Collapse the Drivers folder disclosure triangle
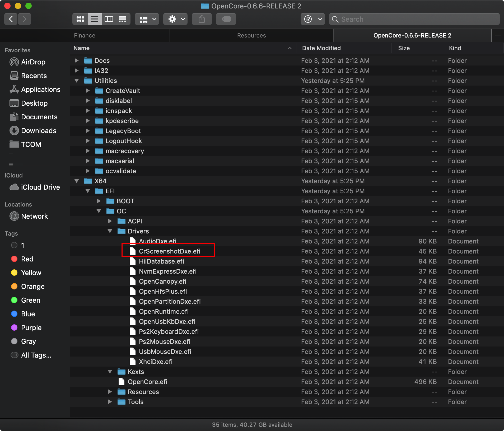 [x=110, y=231]
